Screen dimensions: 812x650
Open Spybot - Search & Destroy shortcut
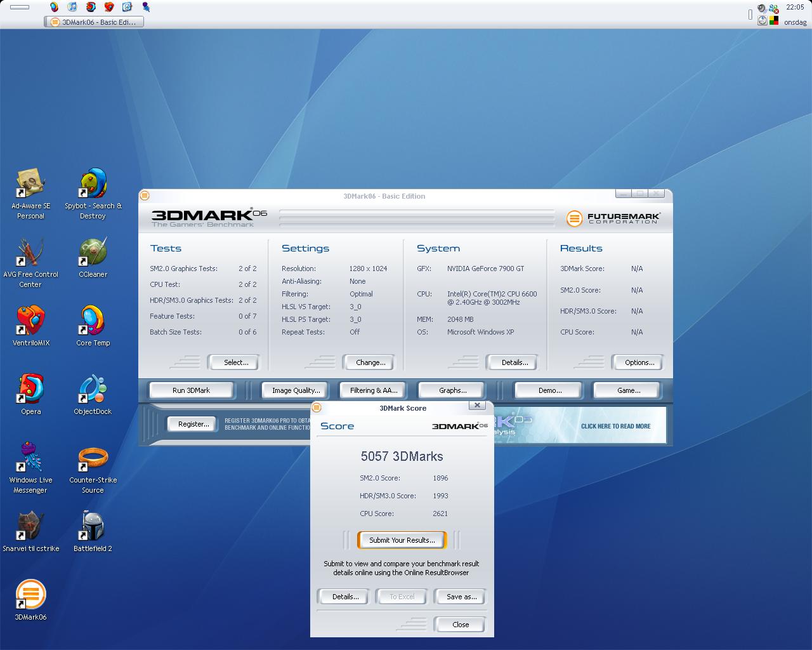coord(93,194)
